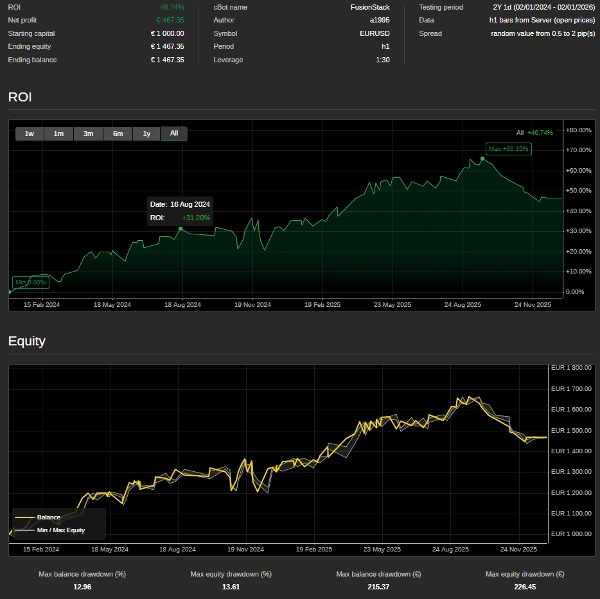The height and width of the screenshot is (599, 600).
Task: Click the Max equity drawdown (€) value 226.45
Action: (525, 589)
